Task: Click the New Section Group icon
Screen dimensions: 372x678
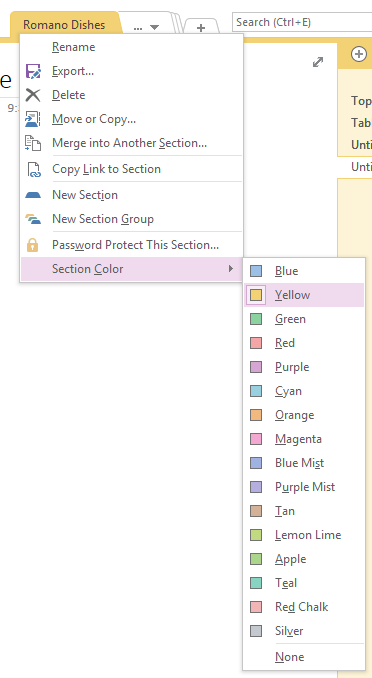Action: pyautogui.click(x=33, y=219)
